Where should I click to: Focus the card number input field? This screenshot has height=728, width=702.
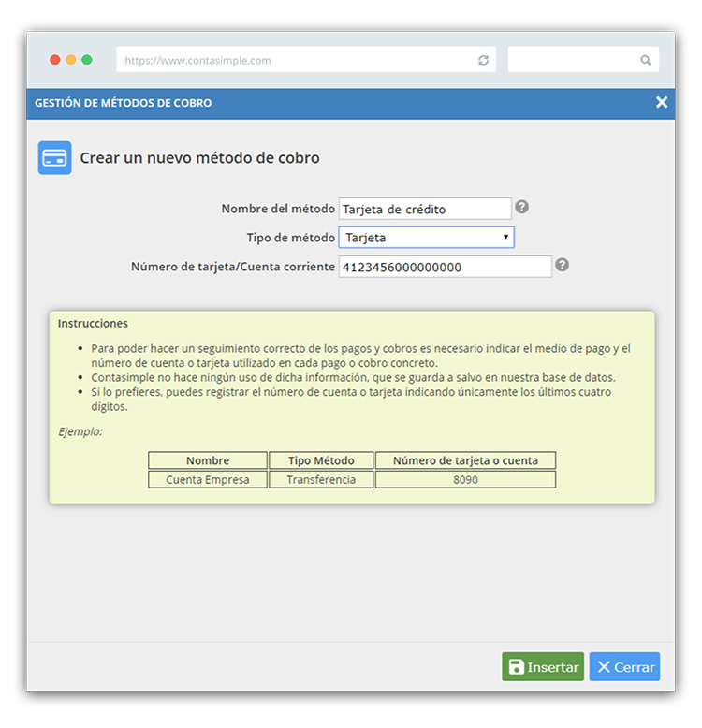click(x=446, y=267)
